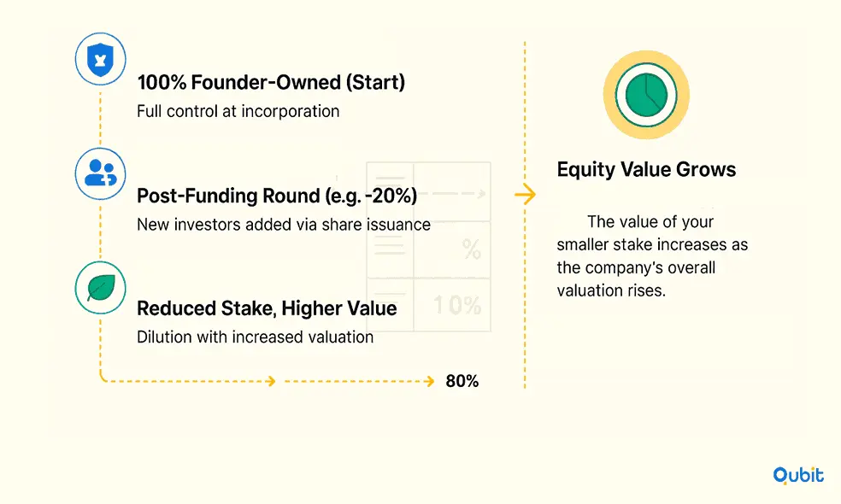Click the blue shield icon
Screen dimensions: 841x504
[x=100, y=59]
